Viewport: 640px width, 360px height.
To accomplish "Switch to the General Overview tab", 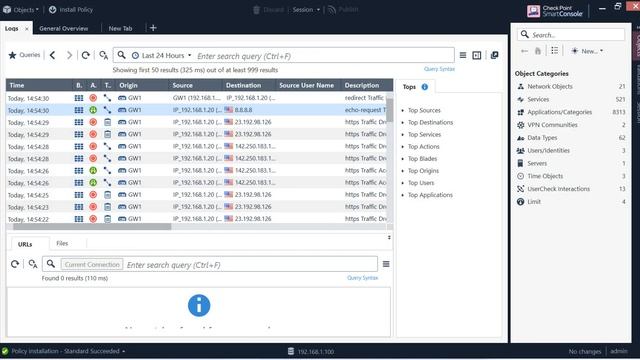I will coord(64,28).
